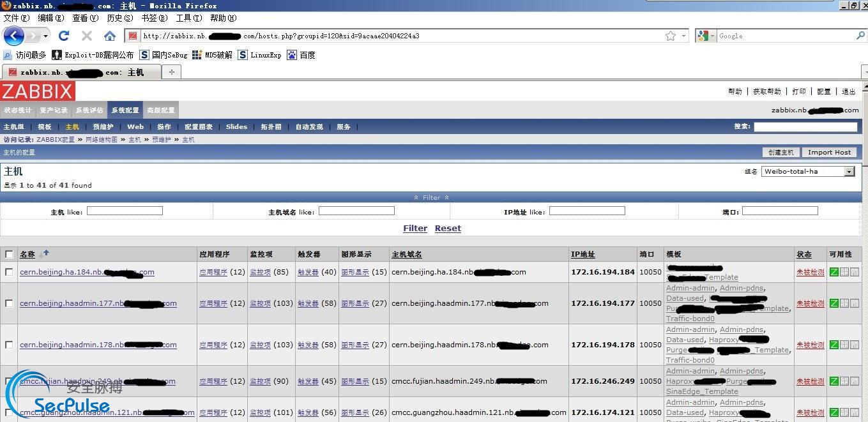Viewport: 868px width, 422px height.
Task: Switch to the 状态统计 tab
Action: [x=18, y=110]
